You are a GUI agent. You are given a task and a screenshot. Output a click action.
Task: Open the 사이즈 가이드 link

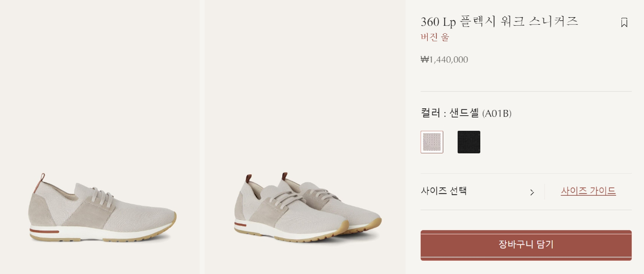pyautogui.click(x=588, y=191)
